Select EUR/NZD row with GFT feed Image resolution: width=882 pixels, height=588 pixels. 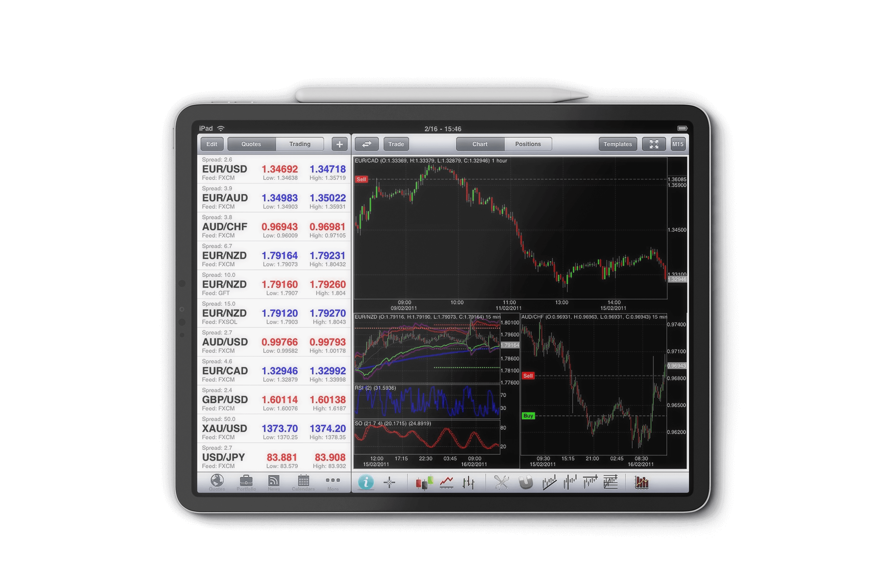[274, 285]
